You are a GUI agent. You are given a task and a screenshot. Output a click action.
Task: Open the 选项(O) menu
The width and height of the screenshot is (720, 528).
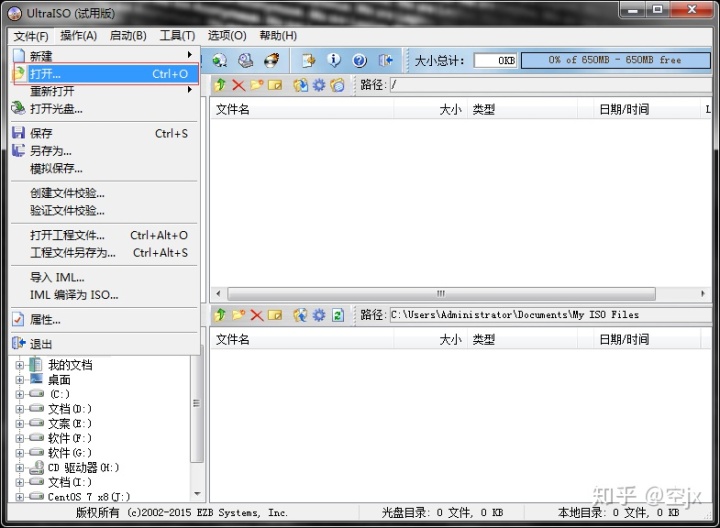point(227,36)
